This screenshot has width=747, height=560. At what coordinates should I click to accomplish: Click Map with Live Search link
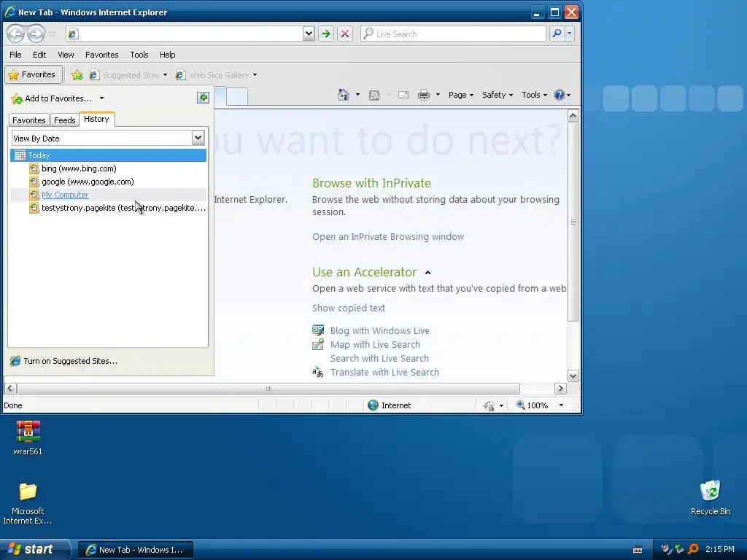[x=376, y=344]
